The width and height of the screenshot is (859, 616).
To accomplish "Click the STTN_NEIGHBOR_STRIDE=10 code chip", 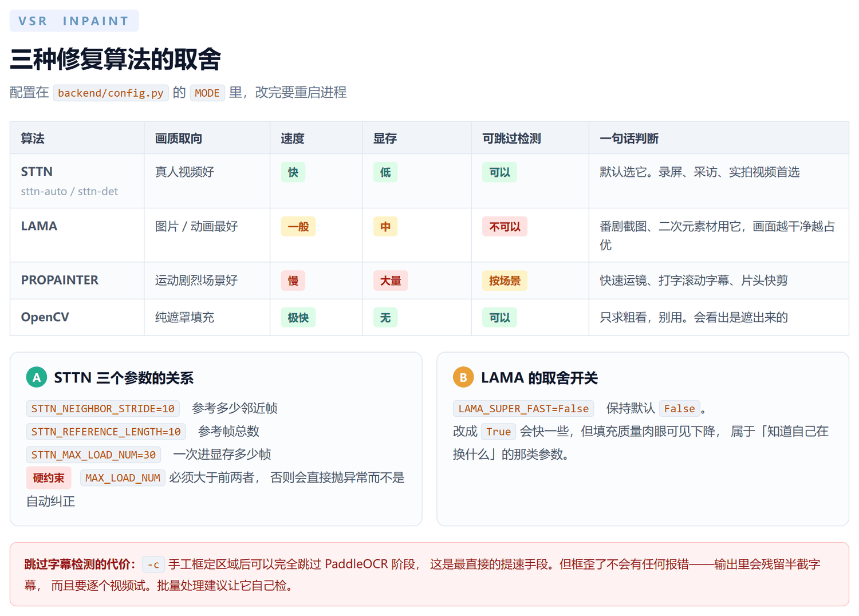I will [103, 409].
